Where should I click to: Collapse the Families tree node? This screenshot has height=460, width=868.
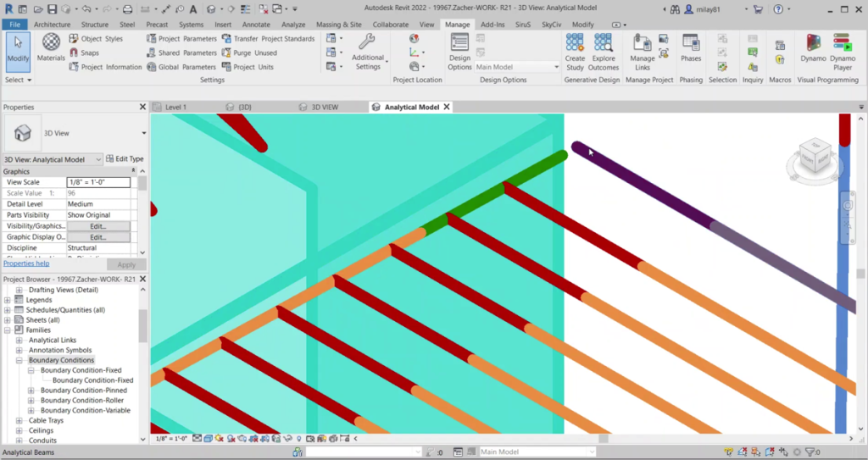pos(8,330)
